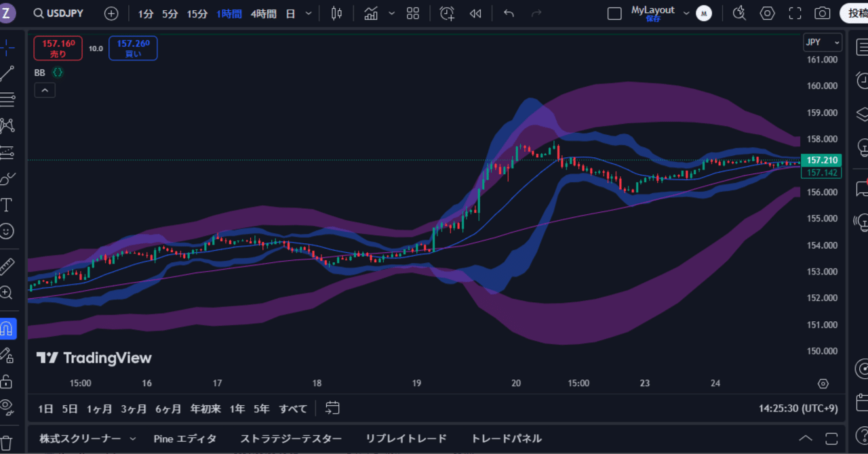Open the forecasting and measurement tools
This screenshot has width=868, height=454.
coord(7,152)
